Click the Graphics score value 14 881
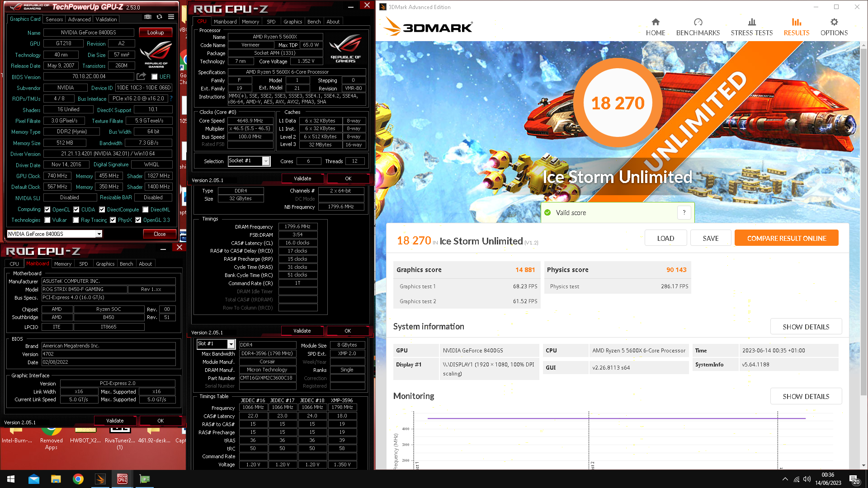868x488 pixels. click(x=525, y=270)
